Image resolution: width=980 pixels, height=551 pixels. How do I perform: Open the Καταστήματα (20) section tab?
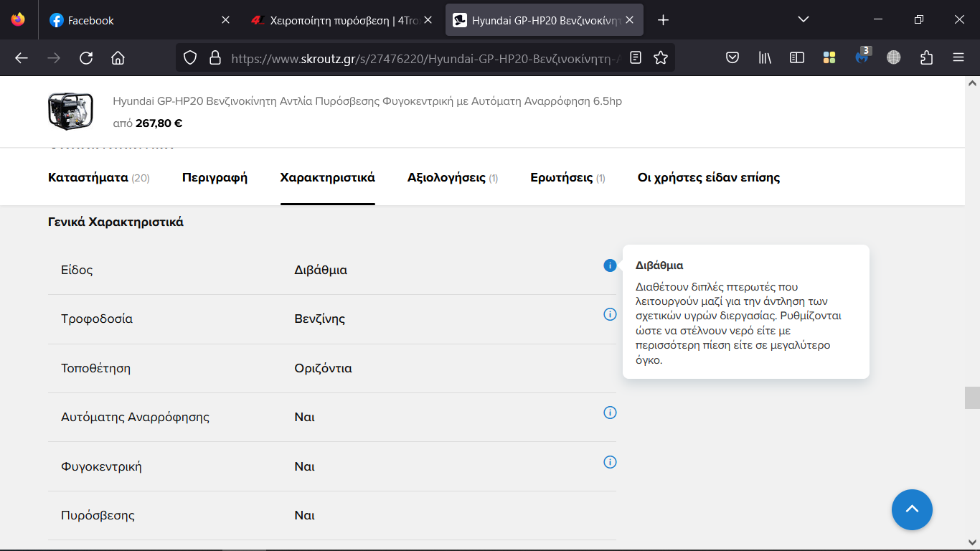[99, 177]
